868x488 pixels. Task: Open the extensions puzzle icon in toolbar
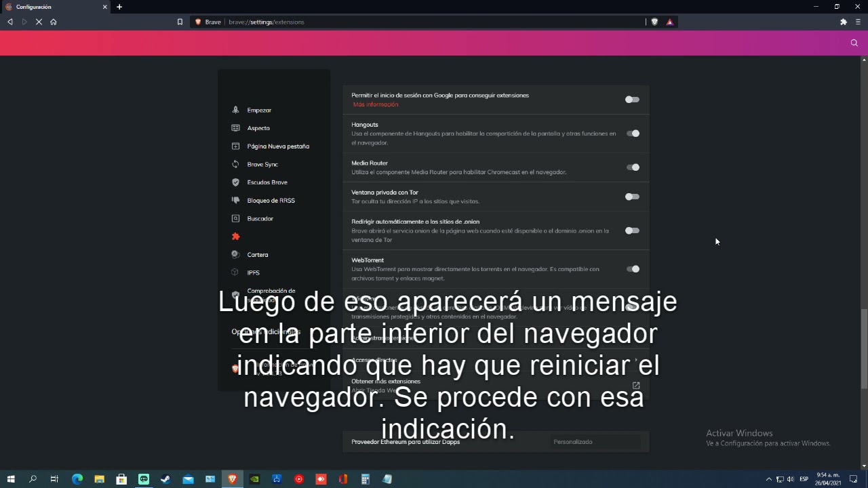tap(844, 22)
